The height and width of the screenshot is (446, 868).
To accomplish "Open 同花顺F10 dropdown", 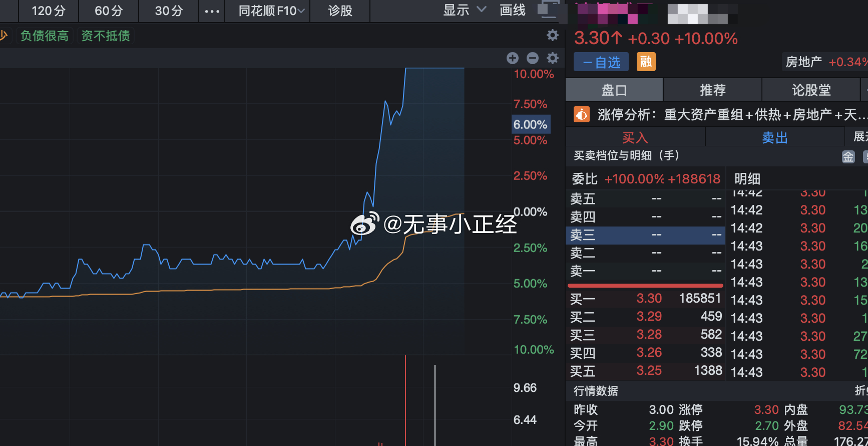I will click(x=271, y=11).
